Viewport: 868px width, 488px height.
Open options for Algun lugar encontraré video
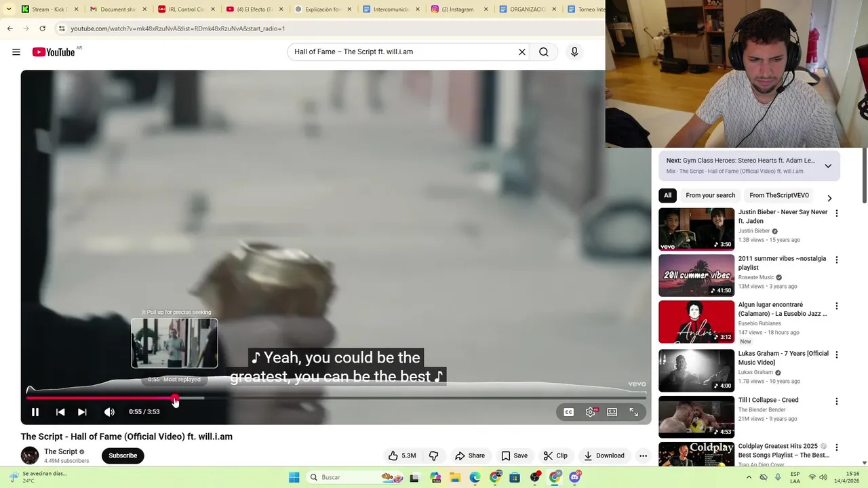point(836,306)
